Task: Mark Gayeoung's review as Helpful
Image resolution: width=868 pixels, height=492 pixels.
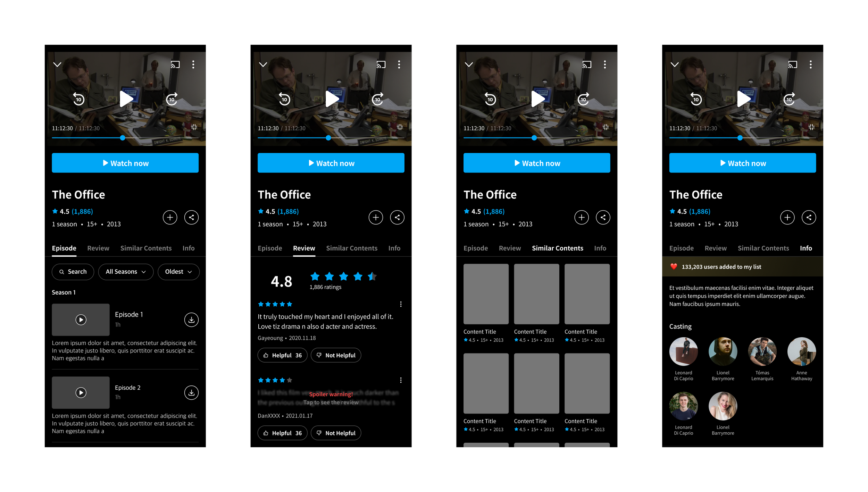Action: click(x=282, y=355)
